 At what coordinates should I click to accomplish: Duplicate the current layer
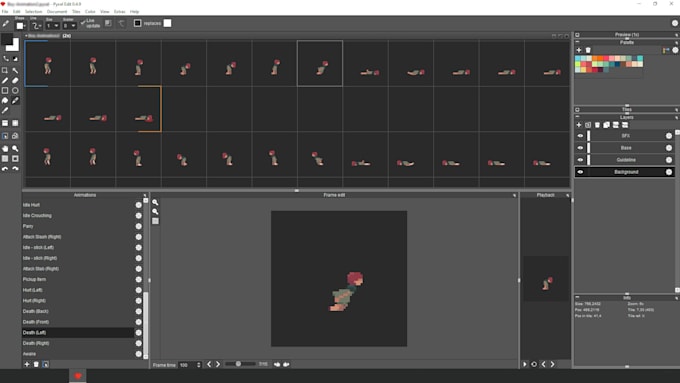coord(606,125)
